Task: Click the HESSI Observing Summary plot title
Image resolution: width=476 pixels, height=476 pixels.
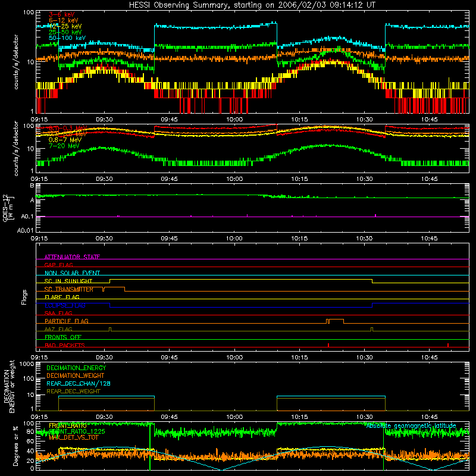Action: point(252,5)
